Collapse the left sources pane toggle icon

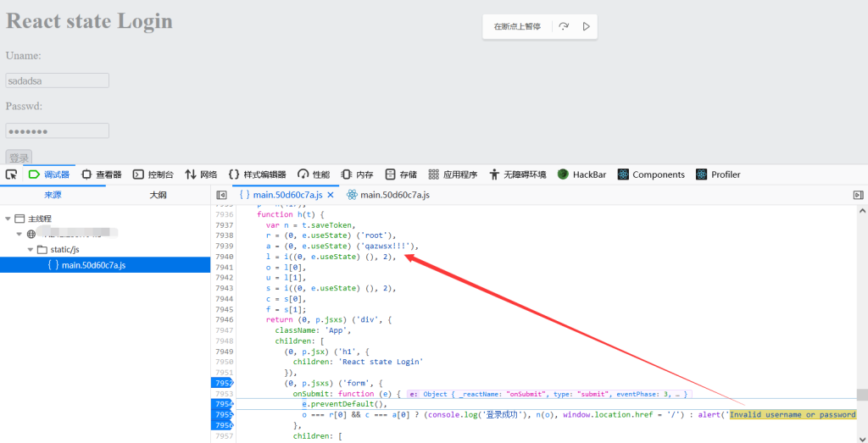(221, 195)
